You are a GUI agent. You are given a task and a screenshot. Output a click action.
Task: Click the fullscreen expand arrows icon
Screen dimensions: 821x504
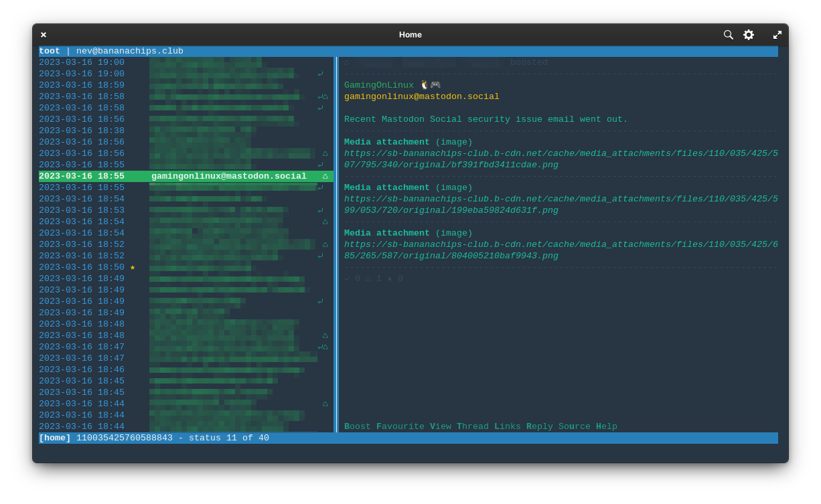coord(777,35)
